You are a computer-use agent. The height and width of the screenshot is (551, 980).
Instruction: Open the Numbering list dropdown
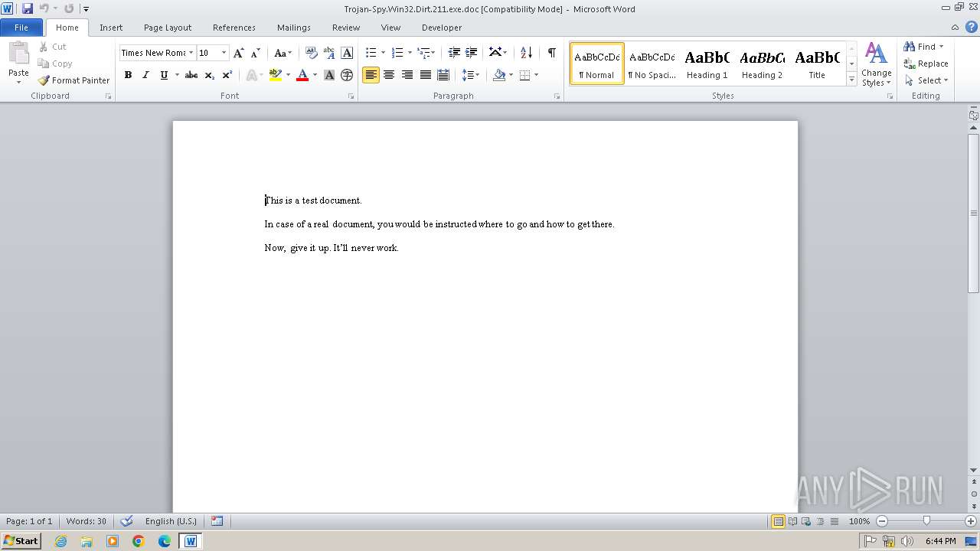[410, 53]
